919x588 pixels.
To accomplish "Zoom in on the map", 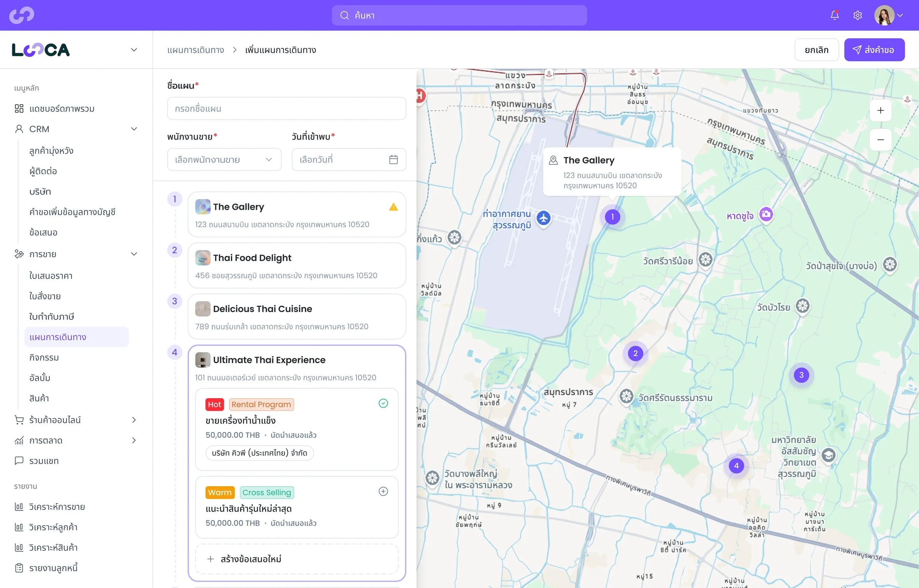I will click(880, 111).
